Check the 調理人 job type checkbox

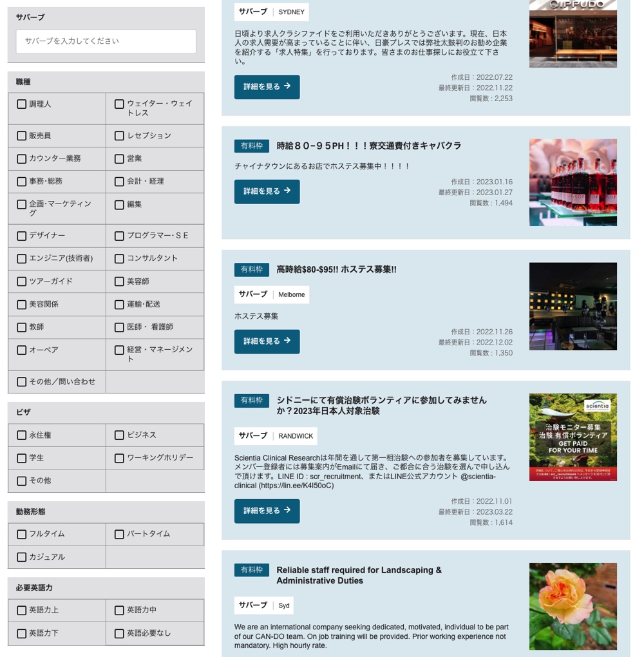pos(22,104)
